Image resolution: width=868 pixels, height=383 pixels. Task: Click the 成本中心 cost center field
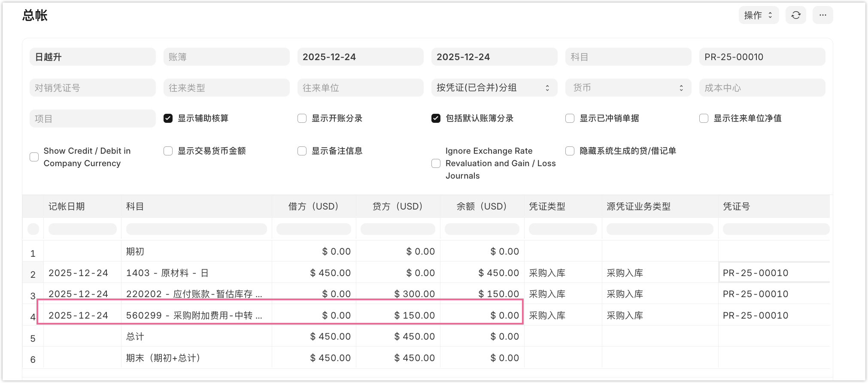pos(762,88)
